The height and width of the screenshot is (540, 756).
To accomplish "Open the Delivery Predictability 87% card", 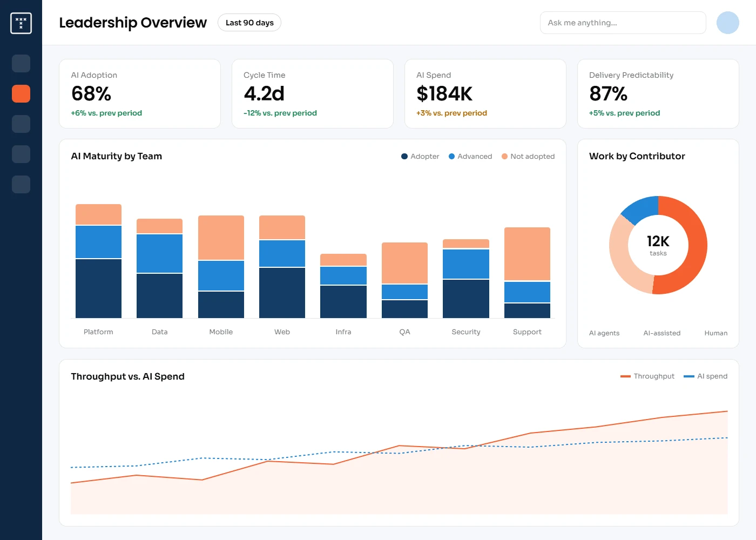I will click(658, 93).
